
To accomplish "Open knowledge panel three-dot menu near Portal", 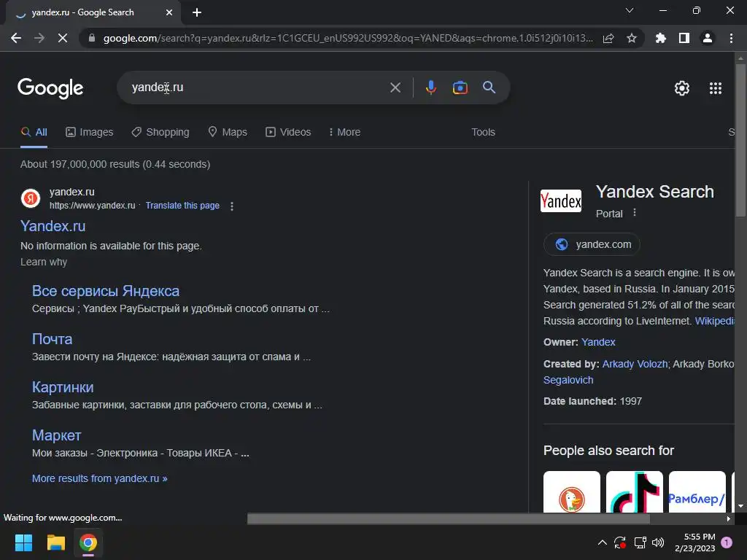I will pyautogui.click(x=635, y=213).
